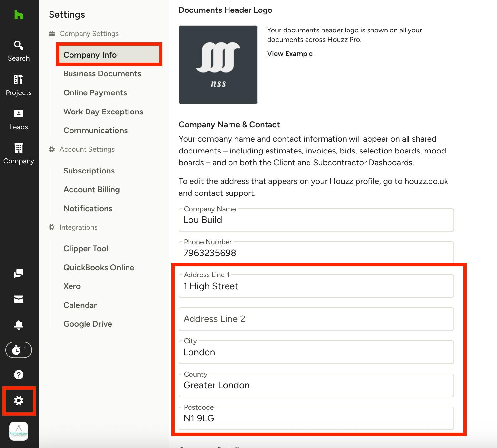Open Xero integration settings

pyautogui.click(x=72, y=286)
